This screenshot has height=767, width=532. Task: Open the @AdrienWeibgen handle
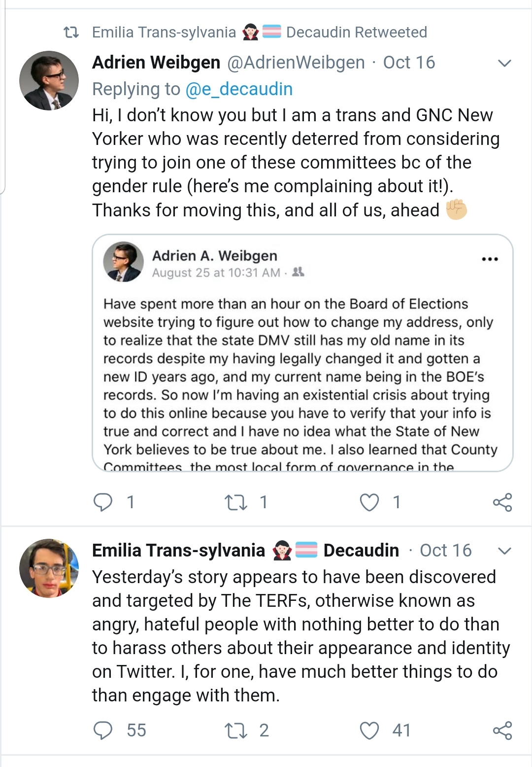[x=296, y=63]
